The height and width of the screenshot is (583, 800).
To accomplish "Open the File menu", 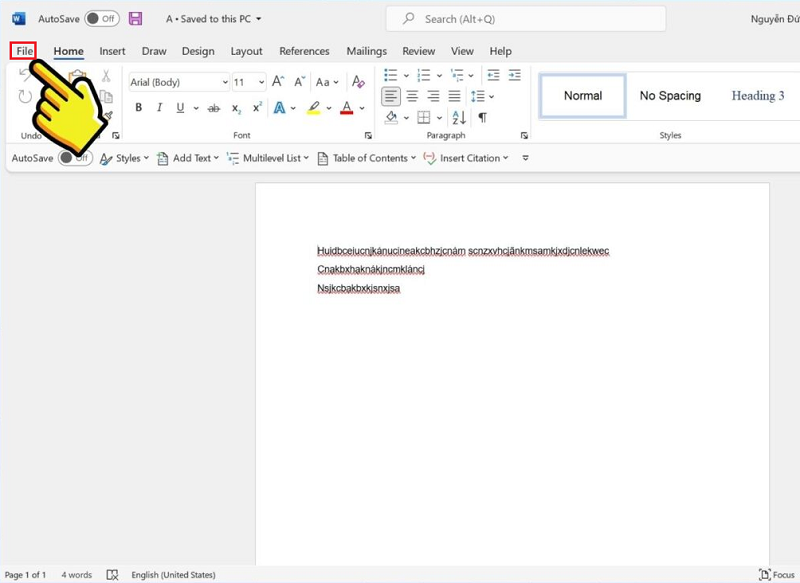I will (24, 51).
